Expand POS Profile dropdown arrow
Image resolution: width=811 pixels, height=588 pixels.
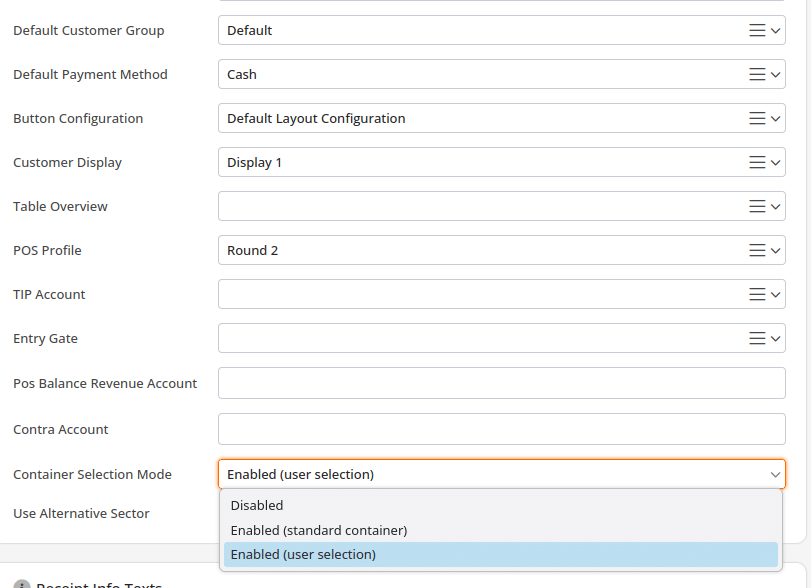[775, 250]
